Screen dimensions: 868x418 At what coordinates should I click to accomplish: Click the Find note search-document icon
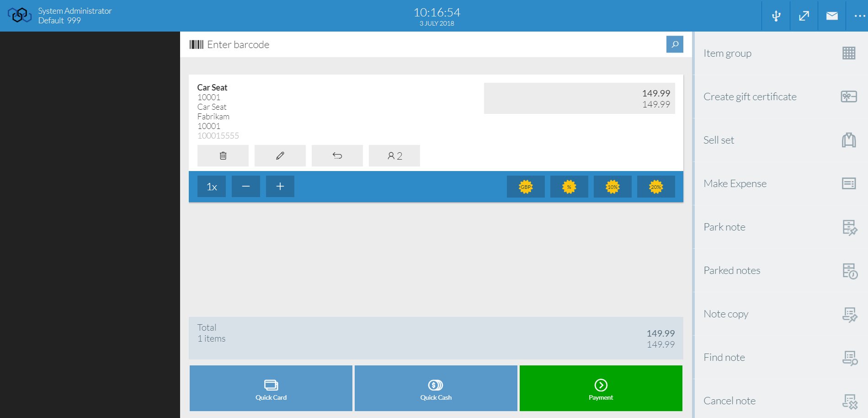pyautogui.click(x=850, y=358)
